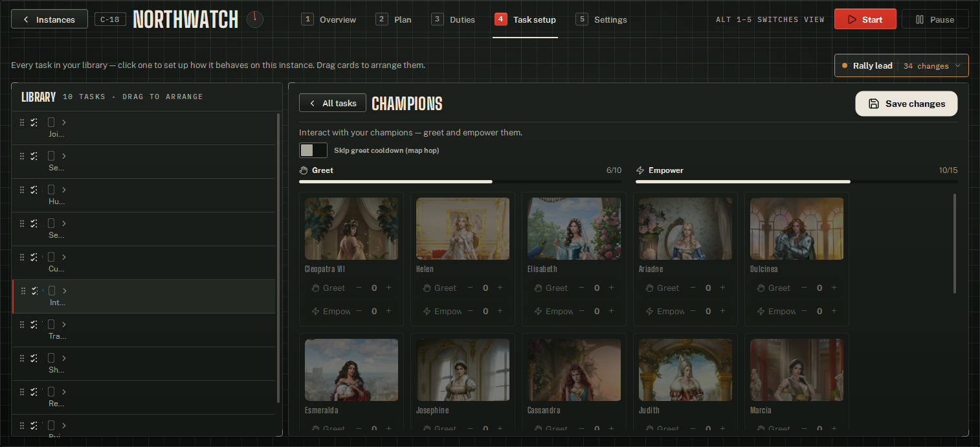Open the Settings tab
Image resolution: width=980 pixels, height=447 pixels.
click(x=601, y=19)
